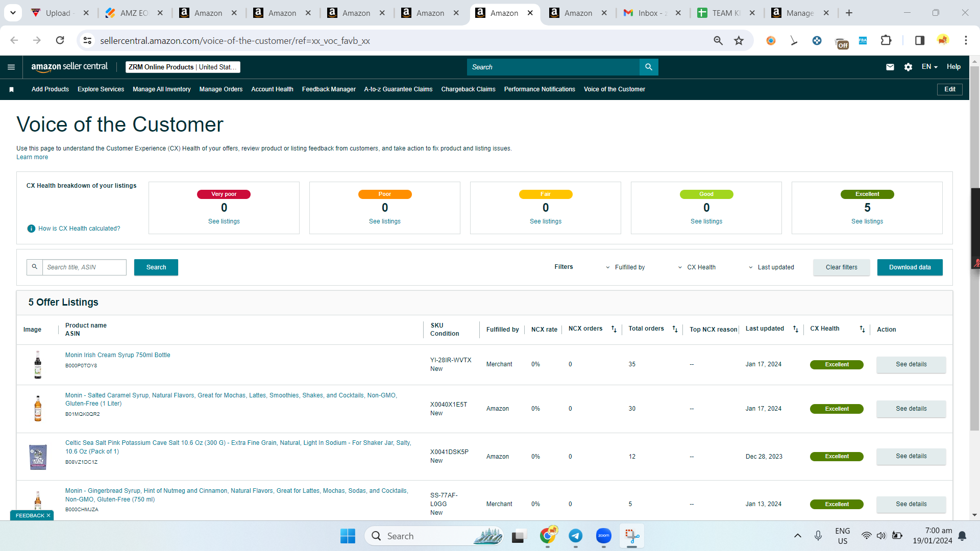Click the Celtic Sea Salt product thumbnail
Viewport: 980px width, 551px height.
(x=38, y=457)
